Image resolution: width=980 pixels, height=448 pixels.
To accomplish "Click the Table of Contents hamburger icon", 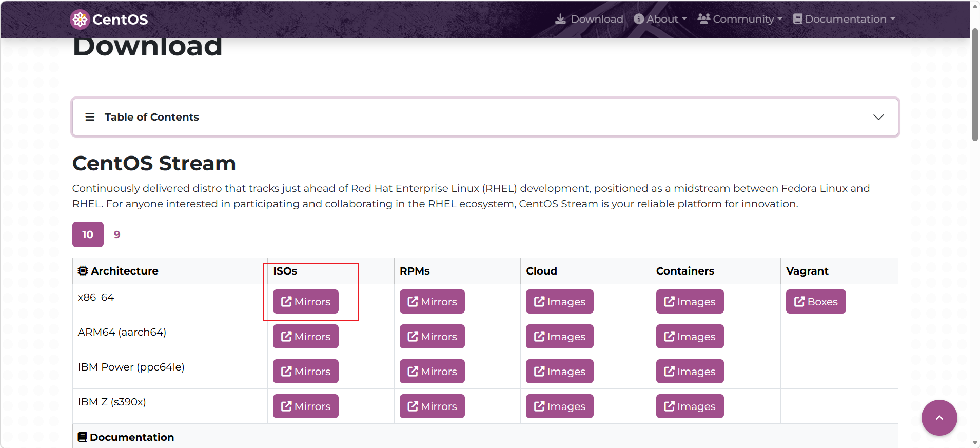I will click(x=90, y=117).
